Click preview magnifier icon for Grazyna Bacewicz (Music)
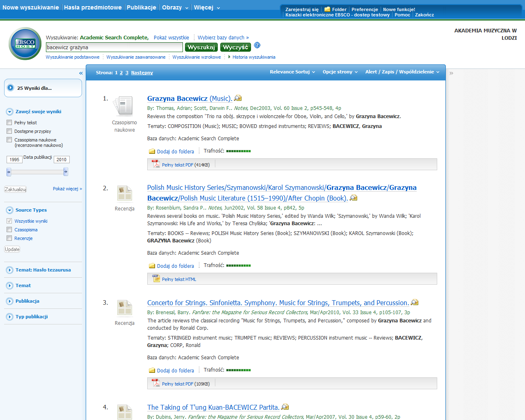 (238, 98)
